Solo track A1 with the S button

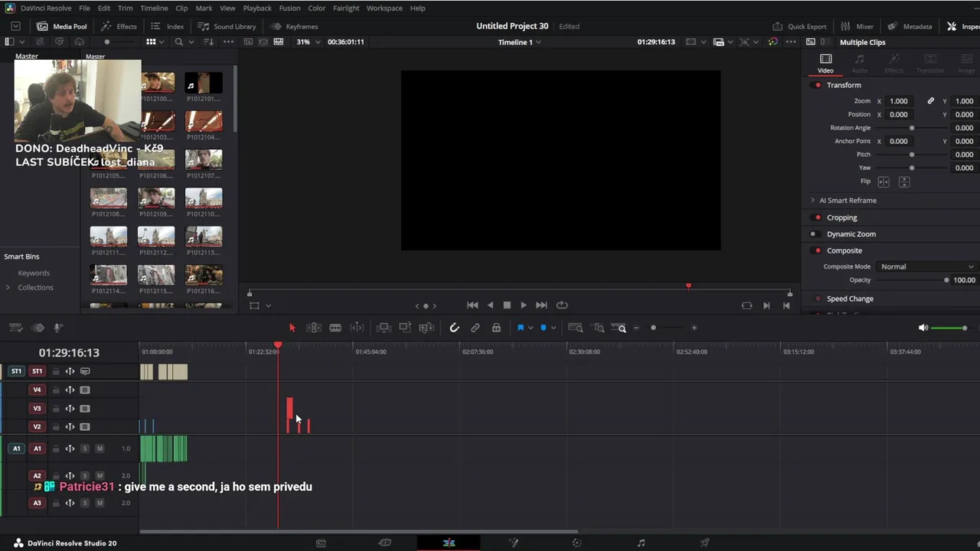click(85, 448)
